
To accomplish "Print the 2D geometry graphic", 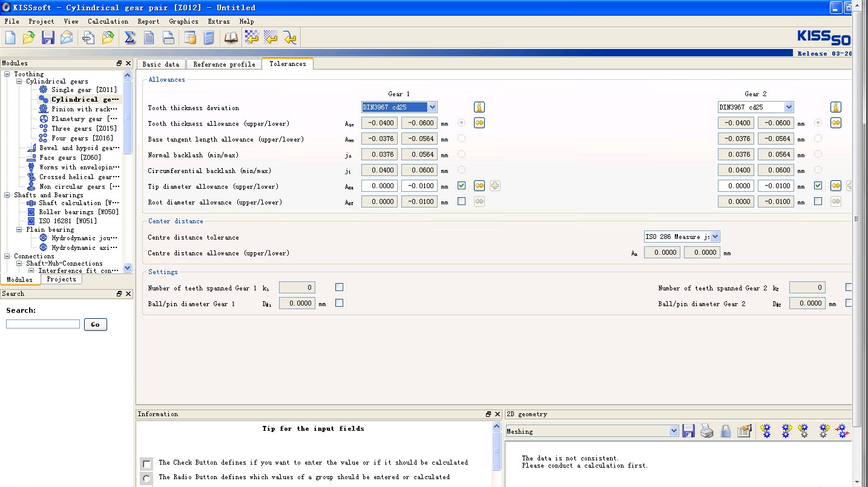I will pos(707,431).
